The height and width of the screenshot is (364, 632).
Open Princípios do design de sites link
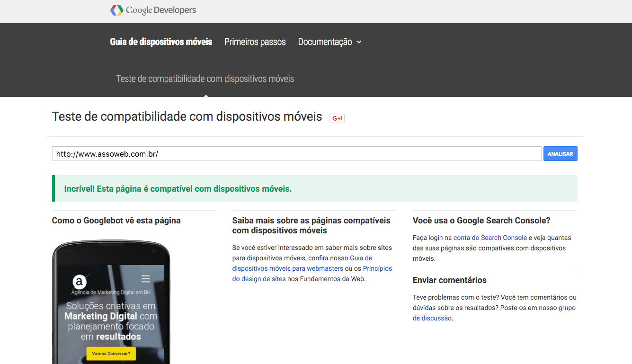(x=312, y=274)
